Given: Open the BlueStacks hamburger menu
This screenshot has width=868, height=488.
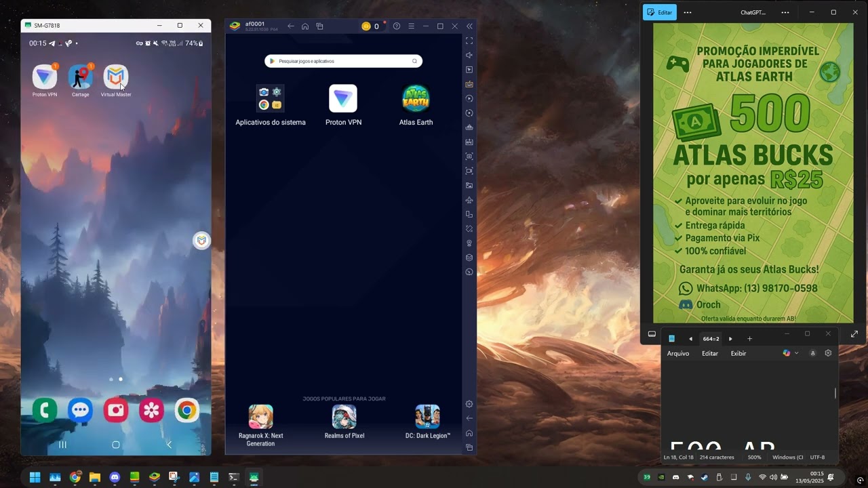Looking at the screenshot, I should (x=411, y=26).
